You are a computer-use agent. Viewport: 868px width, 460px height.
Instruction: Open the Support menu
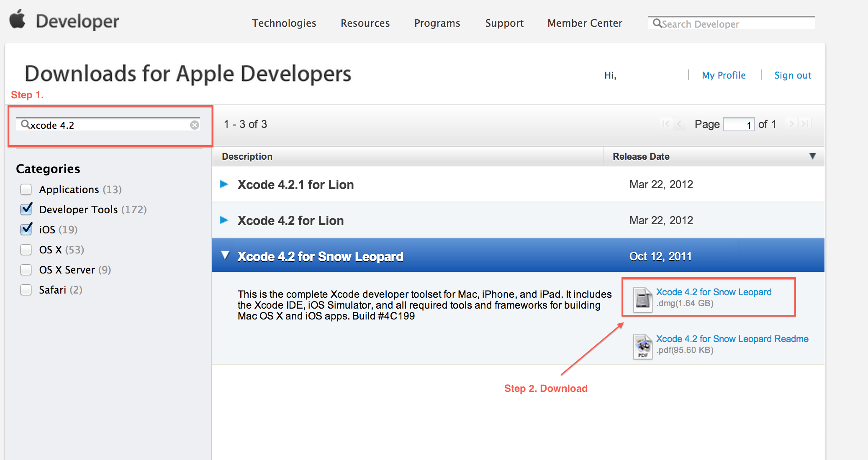[504, 23]
